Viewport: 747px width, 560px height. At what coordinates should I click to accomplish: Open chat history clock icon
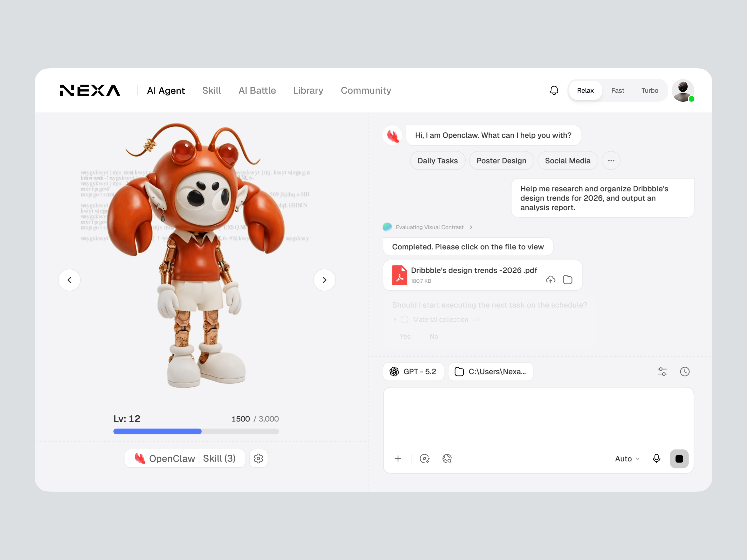[685, 371]
